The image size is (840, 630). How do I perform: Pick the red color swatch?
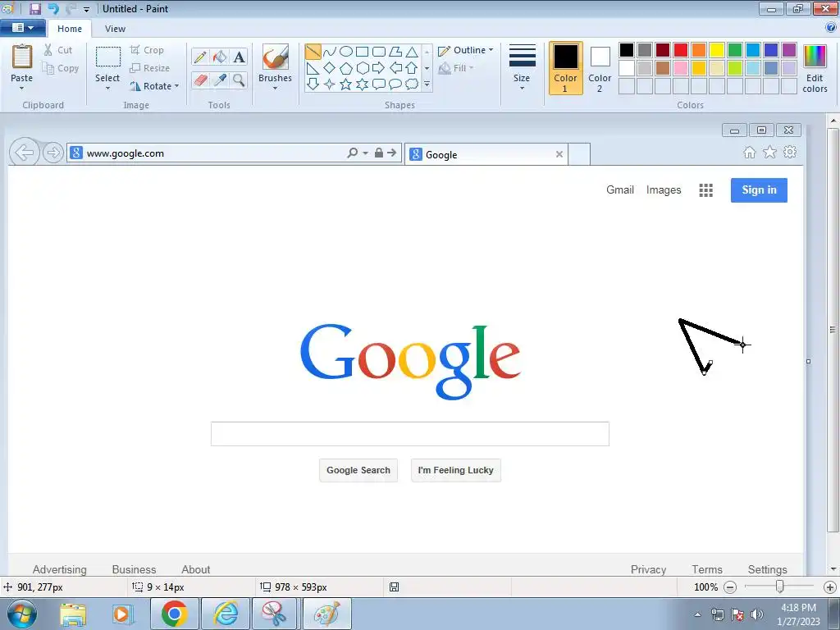[x=681, y=50]
